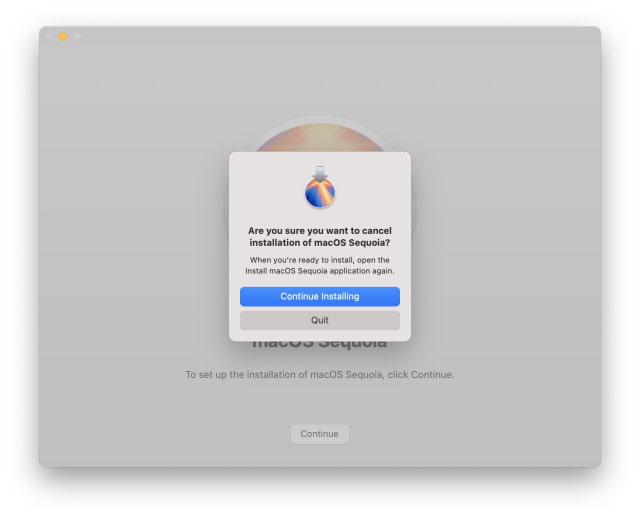Click the gray download arrow above the globe
The height and width of the screenshot is (519, 640).
pyautogui.click(x=320, y=173)
